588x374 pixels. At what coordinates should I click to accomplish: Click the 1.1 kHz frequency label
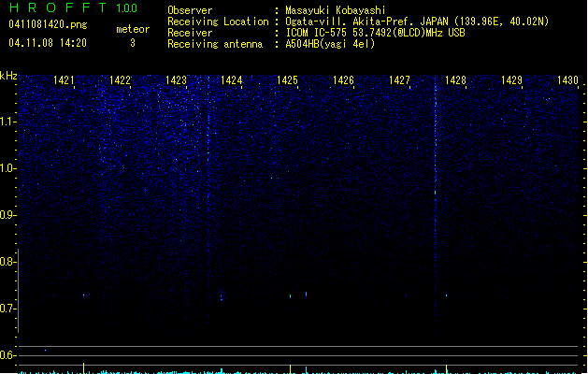pyautogui.click(x=8, y=122)
